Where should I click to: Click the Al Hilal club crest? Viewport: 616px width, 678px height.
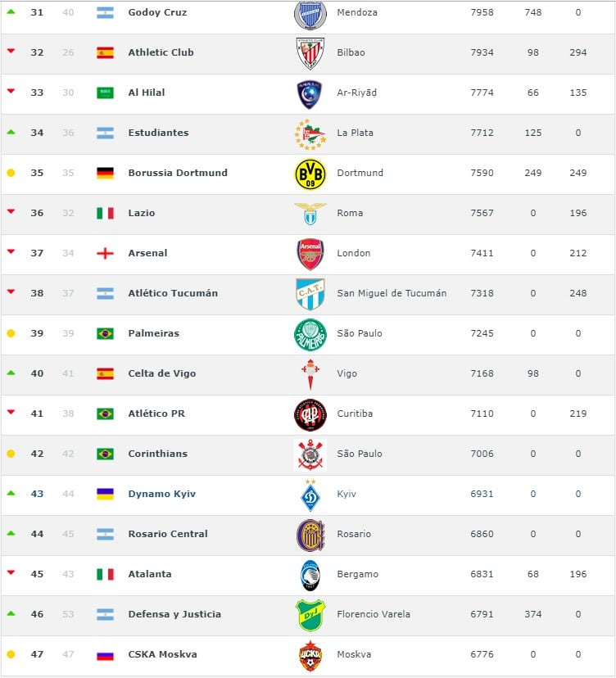coord(310,93)
